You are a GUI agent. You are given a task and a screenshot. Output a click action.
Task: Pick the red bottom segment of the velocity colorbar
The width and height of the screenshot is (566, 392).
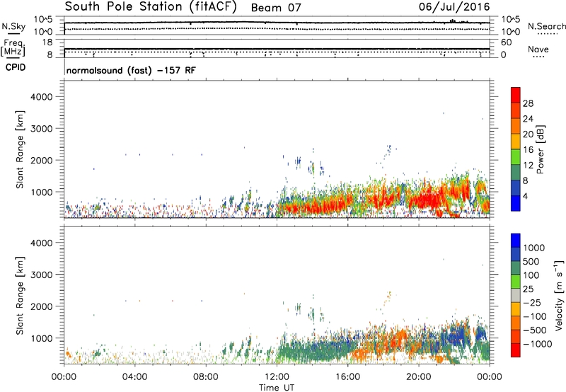pos(516,350)
